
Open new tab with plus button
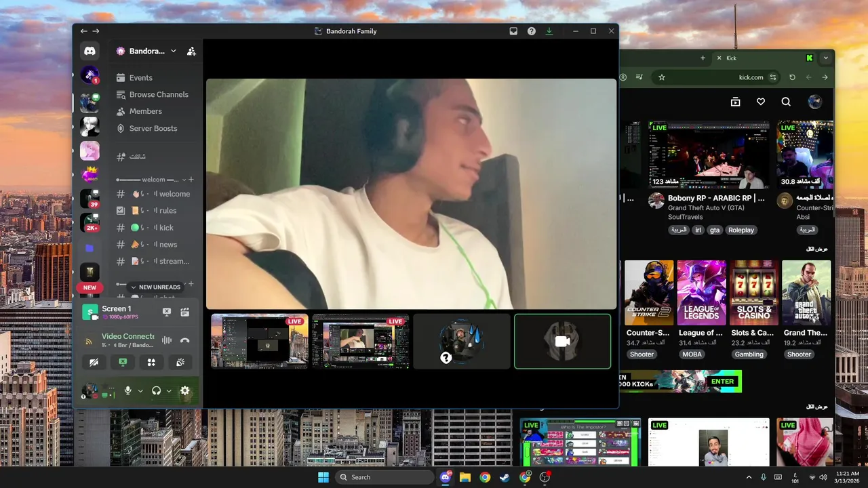pyautogui.click(x=703, y=58)
